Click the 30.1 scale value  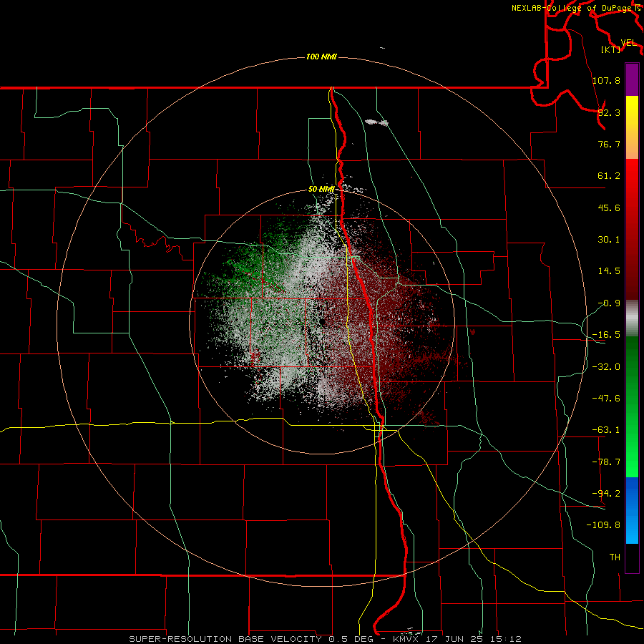(609, 240)
